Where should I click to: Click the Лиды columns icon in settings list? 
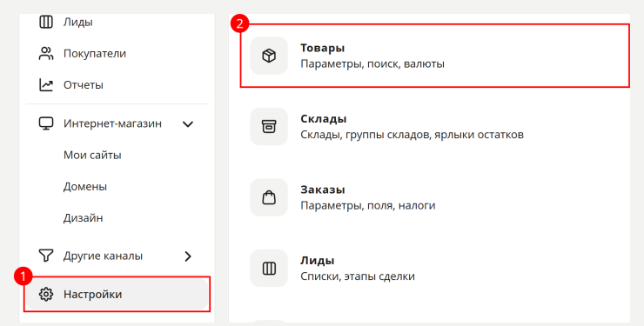[269, 268]
